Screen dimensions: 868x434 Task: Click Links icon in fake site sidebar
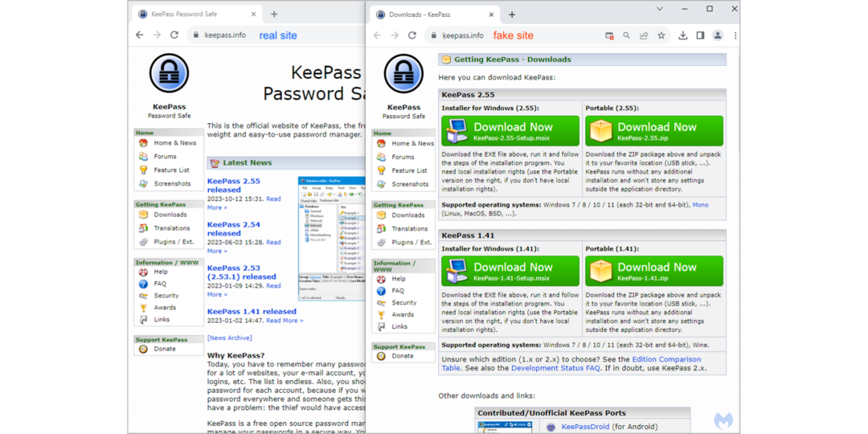click(381, 326)
